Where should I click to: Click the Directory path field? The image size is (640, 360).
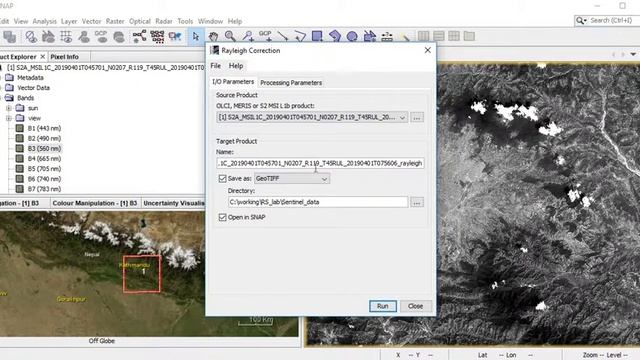pos(318,202)
